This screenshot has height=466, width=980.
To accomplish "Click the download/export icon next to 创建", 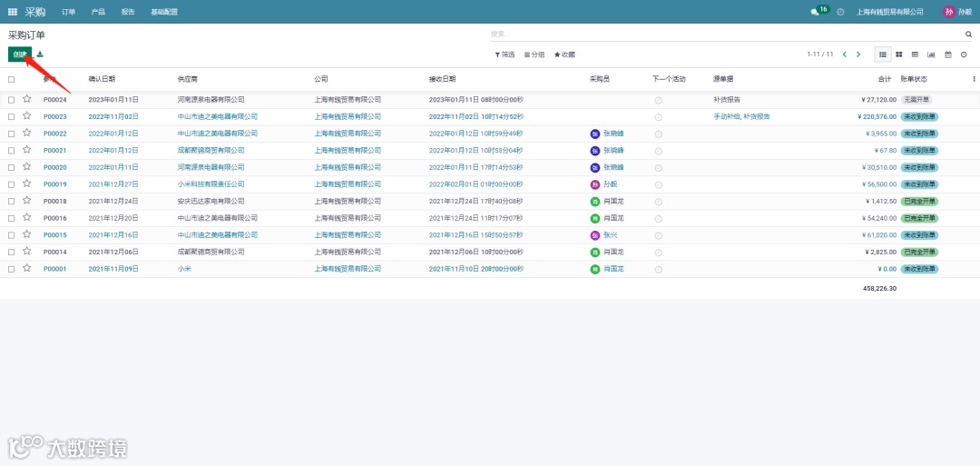I will (40, 55).
